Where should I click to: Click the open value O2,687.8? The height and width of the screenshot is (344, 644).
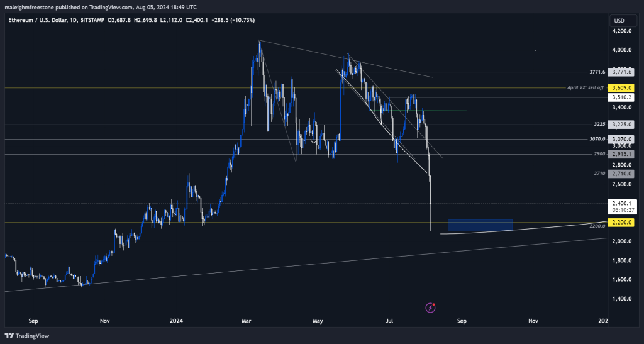point(119,19)
